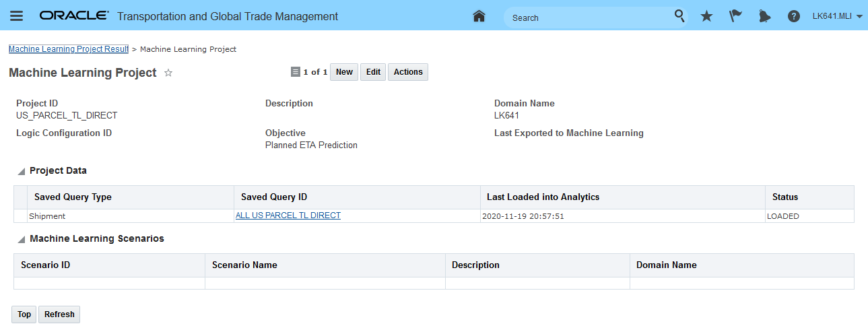
Task: Open the notifications bell
Action: pos(764,16)
